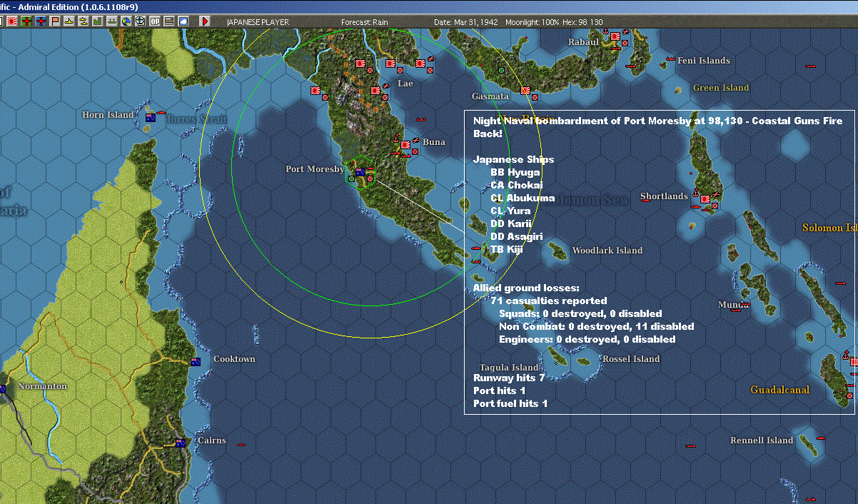Click the Normanton map label

coord(42,386)
